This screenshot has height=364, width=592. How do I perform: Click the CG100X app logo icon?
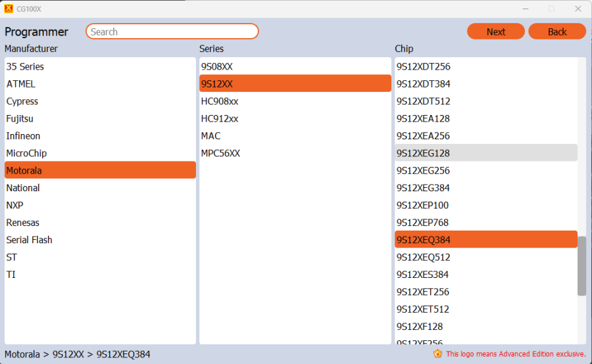pyautogui.click(x=9, y=9)
